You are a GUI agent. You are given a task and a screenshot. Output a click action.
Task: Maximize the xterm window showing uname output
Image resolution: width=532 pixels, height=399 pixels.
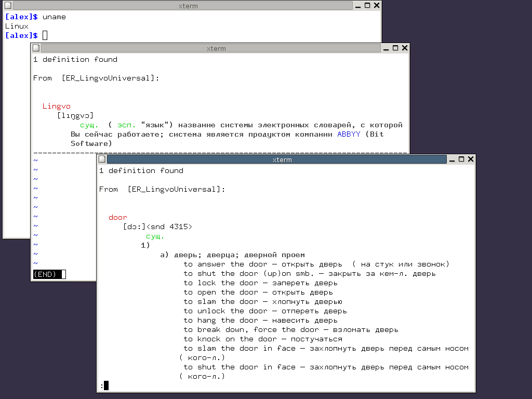click(367, 5)
